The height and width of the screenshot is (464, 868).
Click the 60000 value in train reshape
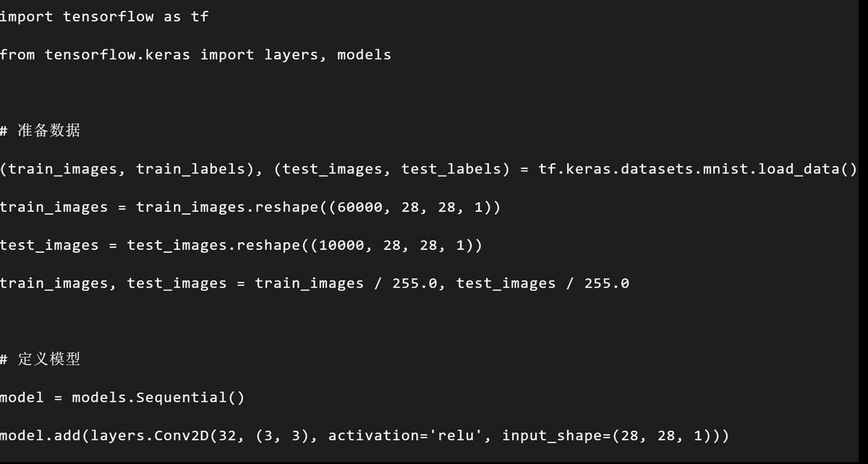359,207
